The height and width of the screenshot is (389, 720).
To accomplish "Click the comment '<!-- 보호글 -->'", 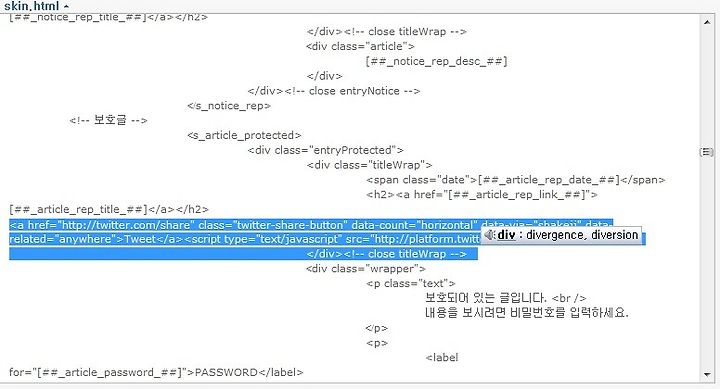I will (108, 120).
